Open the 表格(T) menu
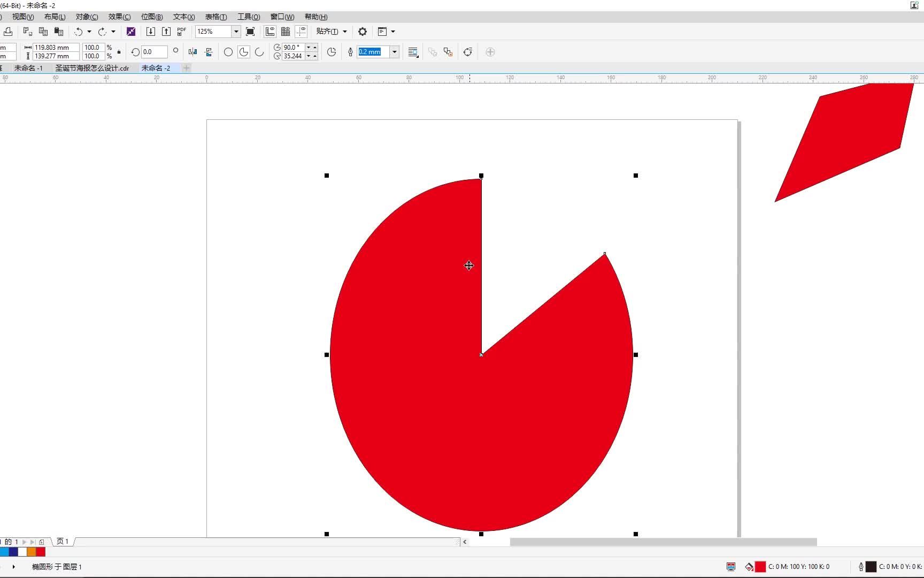 point(216,17)
